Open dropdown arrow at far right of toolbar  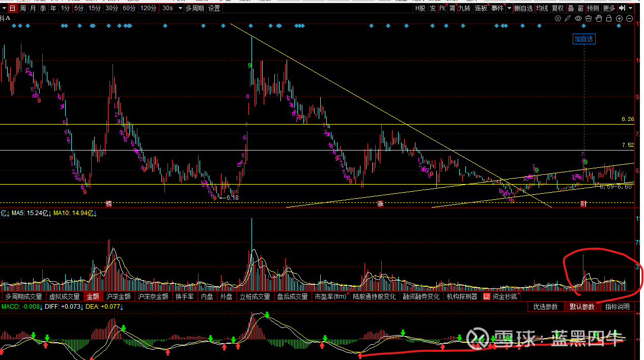pyautogui.click(x=631, y=8)
